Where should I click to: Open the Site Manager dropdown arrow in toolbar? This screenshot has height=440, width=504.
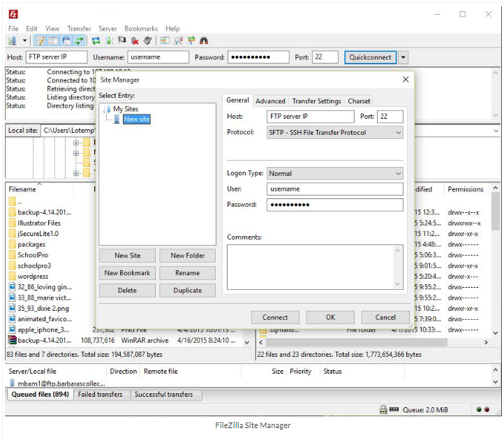[24, 41]
